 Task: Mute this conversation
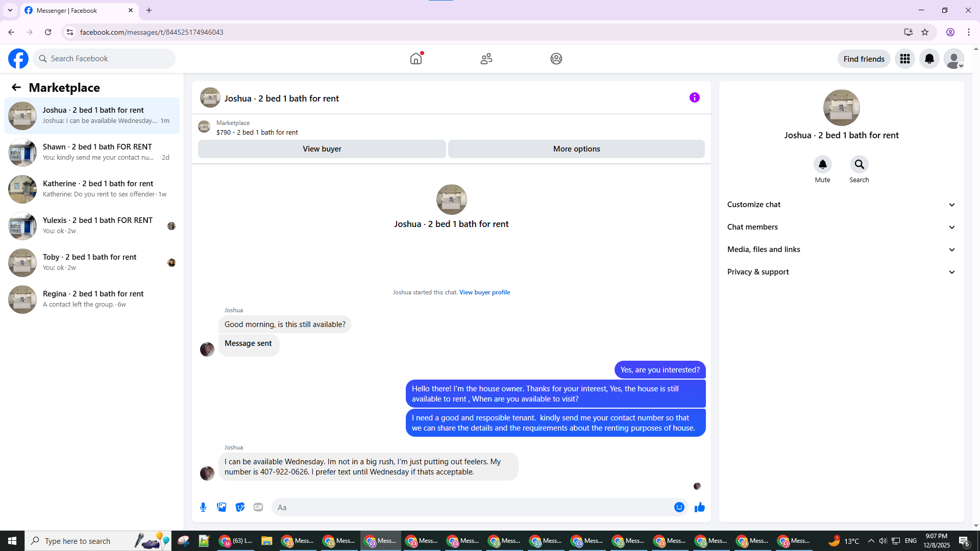coord(822,164)
